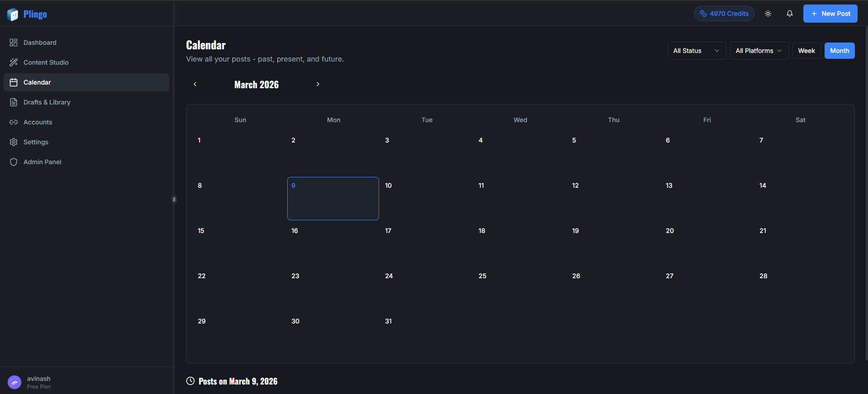Click the Admin Panel shield icon

coord(14,162)
